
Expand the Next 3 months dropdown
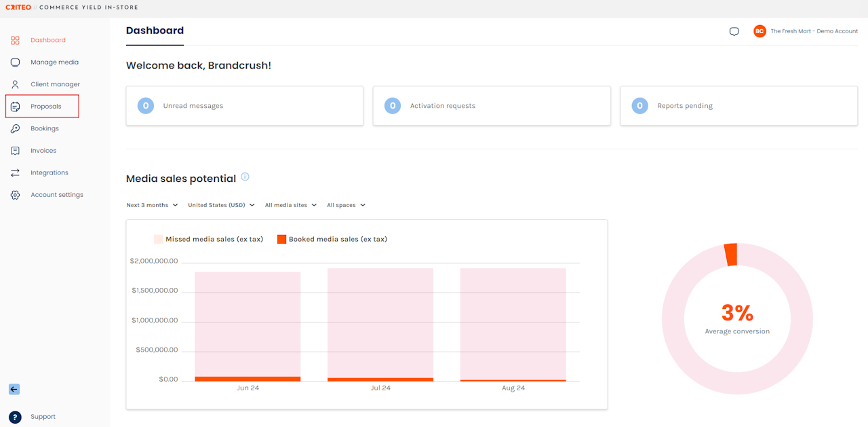(152, 205)
